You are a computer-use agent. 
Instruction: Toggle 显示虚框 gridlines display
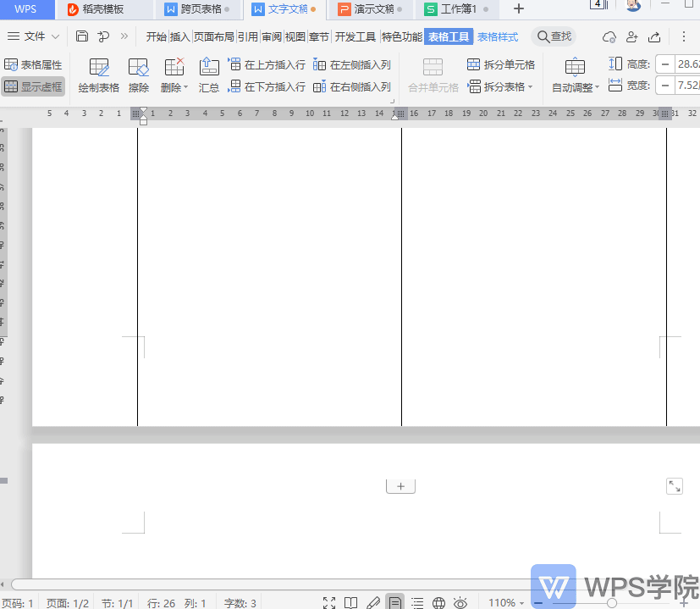point(33,86)
